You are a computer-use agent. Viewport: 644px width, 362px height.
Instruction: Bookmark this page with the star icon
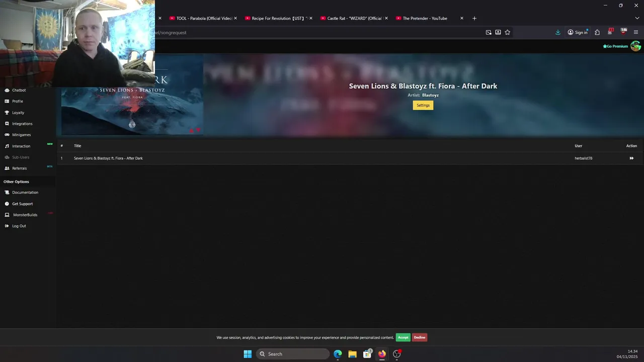coord(507,32)
